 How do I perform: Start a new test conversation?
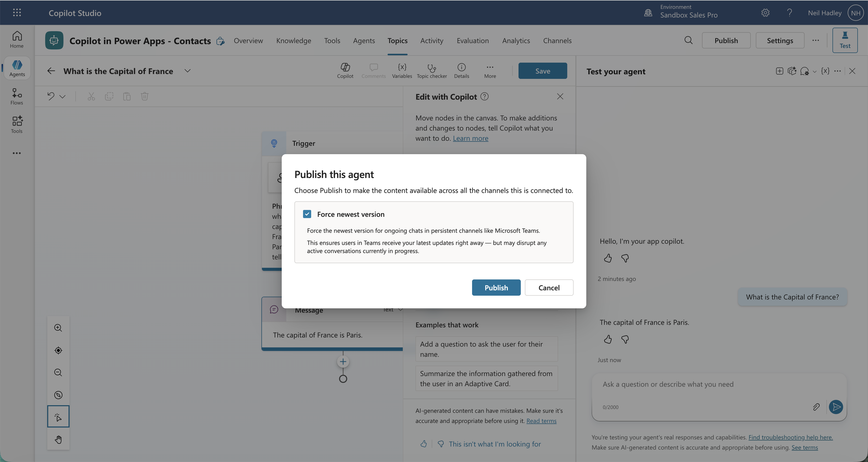779,71
